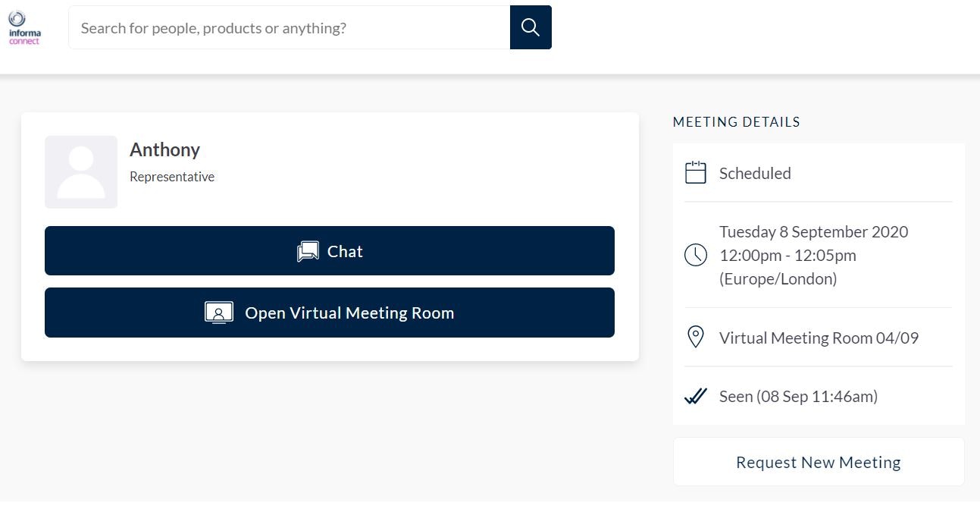The width and height of the screenshot is (980, 509).
Task: Click the Tuesday 8 September 2020 date text
Action: (813, 231)
